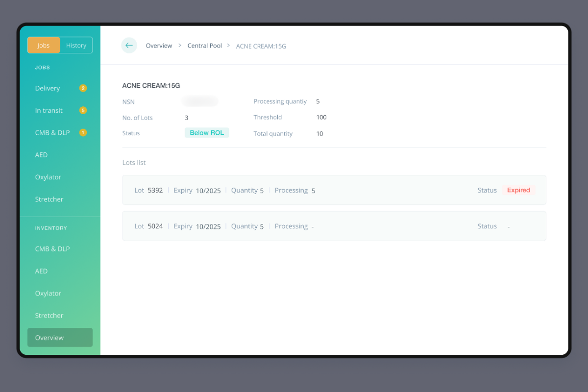Image resolution: width=588 pixels, height=392 pixels.
Task: Click Expiry 10/2025 in Lot 5024
Action: pyautogui.click(x=197, y=226)
